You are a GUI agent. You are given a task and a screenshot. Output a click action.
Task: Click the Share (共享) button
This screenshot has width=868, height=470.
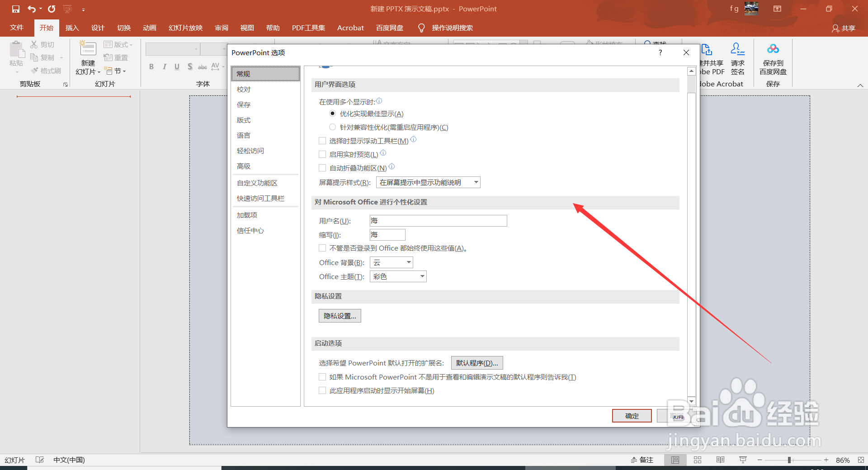click(x=844, y=28)
